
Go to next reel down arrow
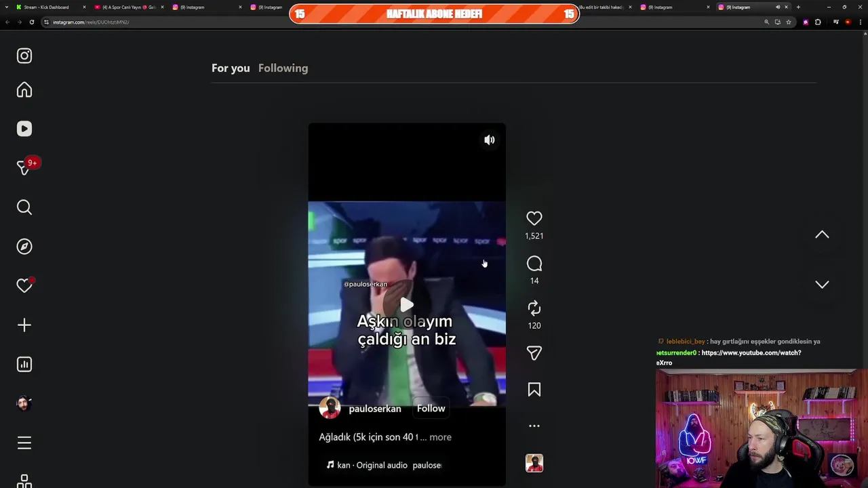[822, 285]
